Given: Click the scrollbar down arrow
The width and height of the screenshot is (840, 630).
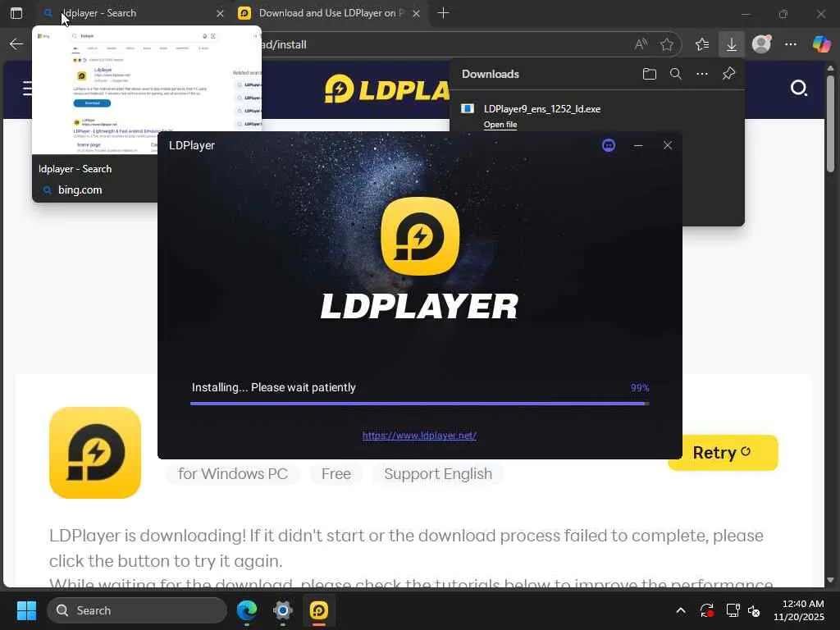Looking at the screenshot, I should pos(830,580).
